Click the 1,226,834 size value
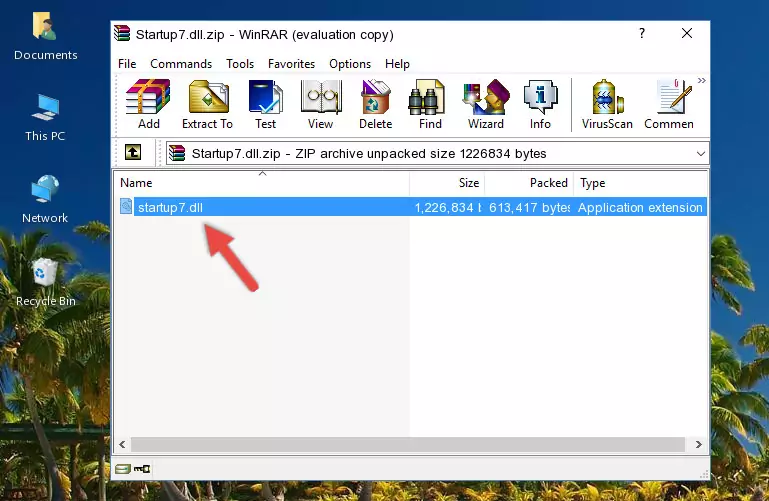 (447, 208)
